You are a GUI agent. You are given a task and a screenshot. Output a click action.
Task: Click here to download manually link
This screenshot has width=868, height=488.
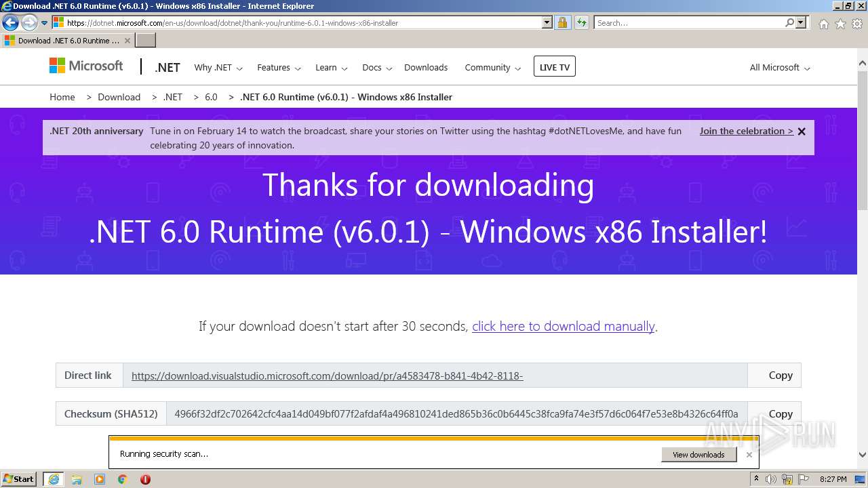pyautogui.click(x=563, y=326)
